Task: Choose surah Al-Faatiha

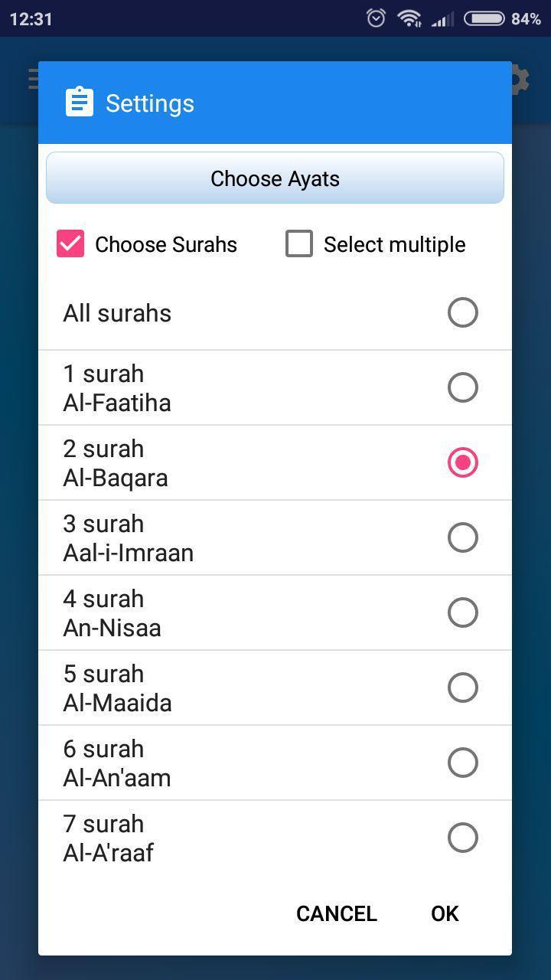Action: point(462,387)
